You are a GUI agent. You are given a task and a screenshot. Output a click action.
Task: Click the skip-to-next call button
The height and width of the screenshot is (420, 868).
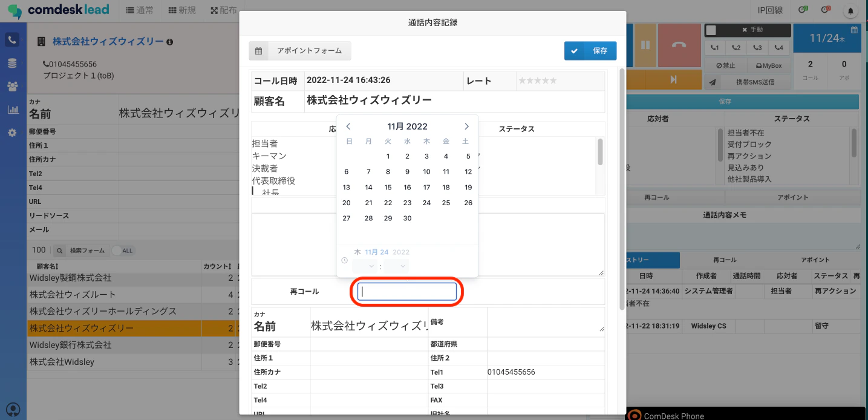673,80
